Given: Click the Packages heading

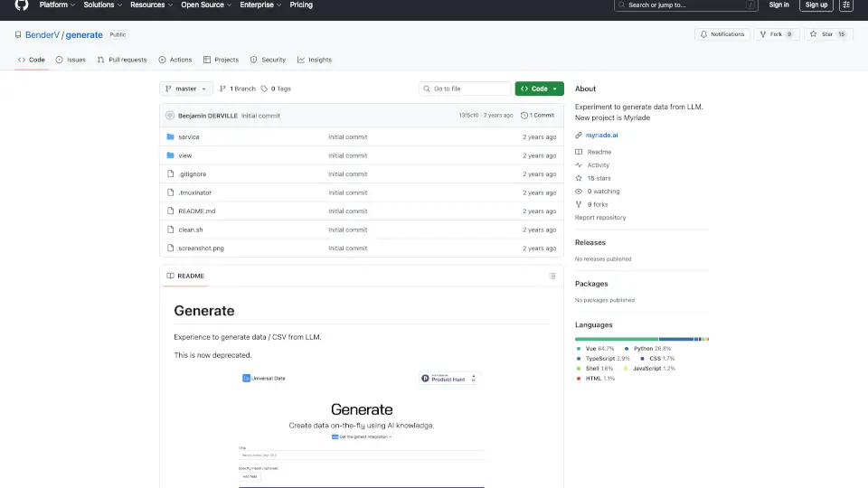Looking at the screenshot, I should (x=591, y=283).
